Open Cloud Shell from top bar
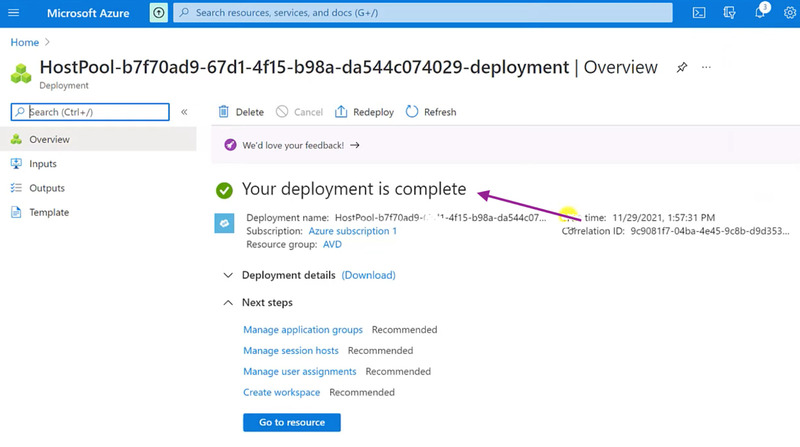This screenshot has width=800, height=447. [x=699, y=13]
